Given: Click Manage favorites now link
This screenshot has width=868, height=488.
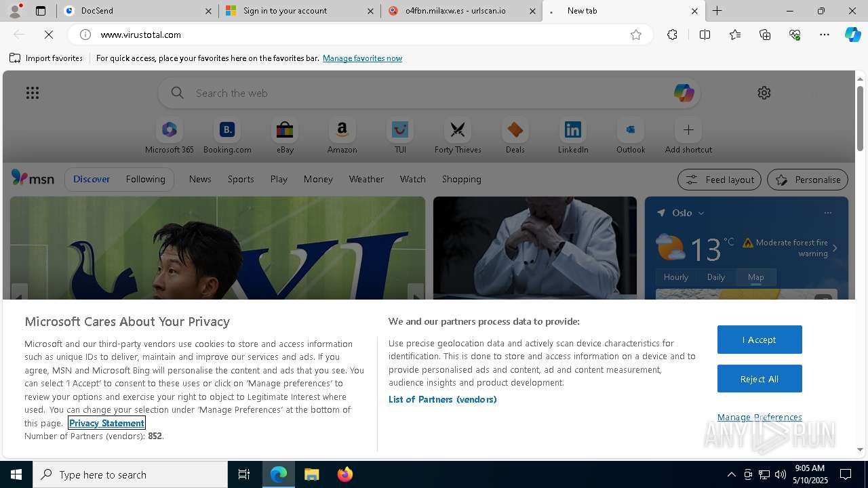Looking at the screenshot, I should coord(362,58).
